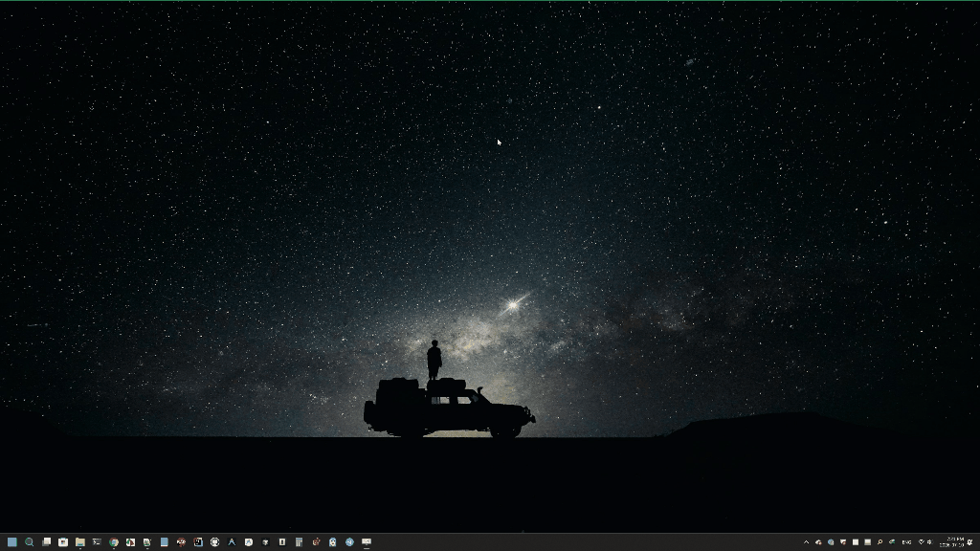Open Task View from the taskbar
The image size is (980, 551).
point(46,542)
